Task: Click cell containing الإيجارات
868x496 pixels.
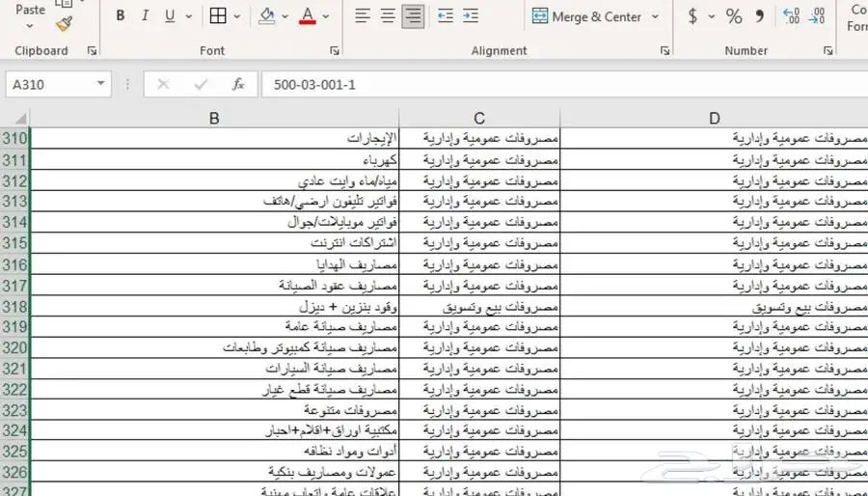Action: [214, 138]
